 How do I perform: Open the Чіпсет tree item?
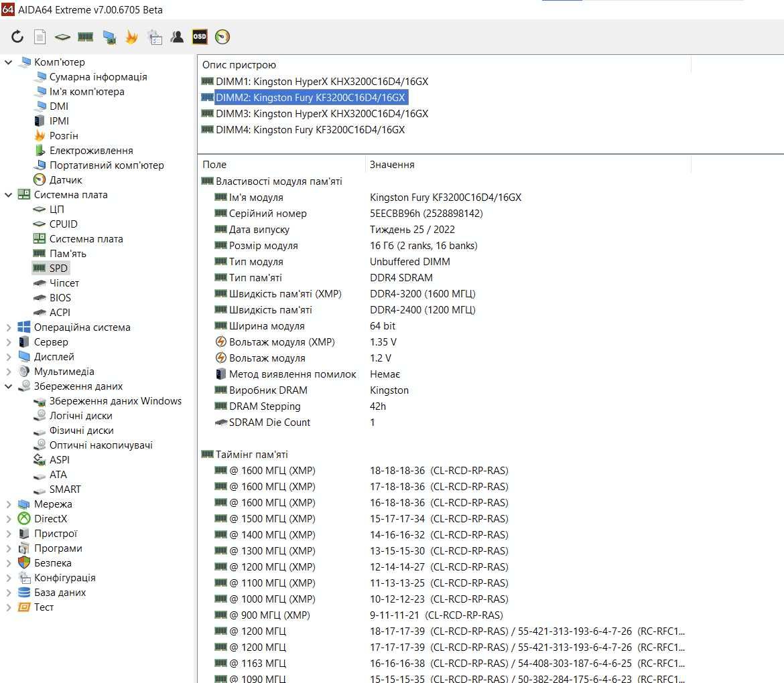pos(64,283)
